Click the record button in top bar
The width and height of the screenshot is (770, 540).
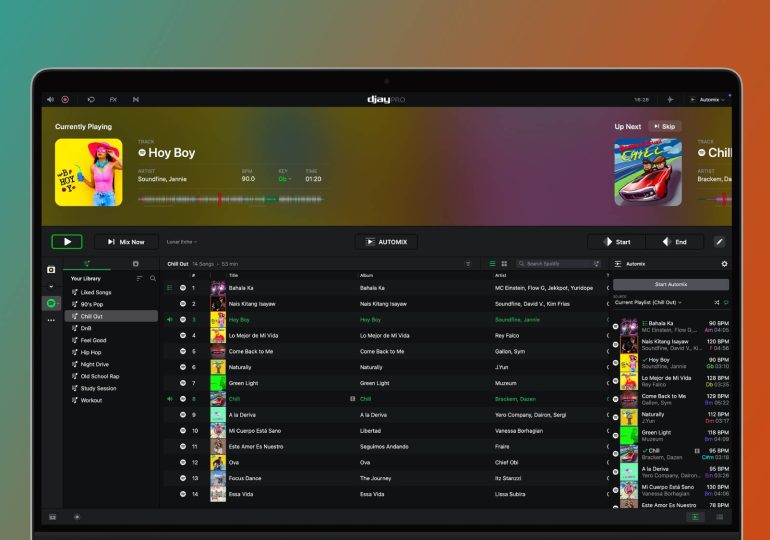pyautogui.click(x=65, y=100)
